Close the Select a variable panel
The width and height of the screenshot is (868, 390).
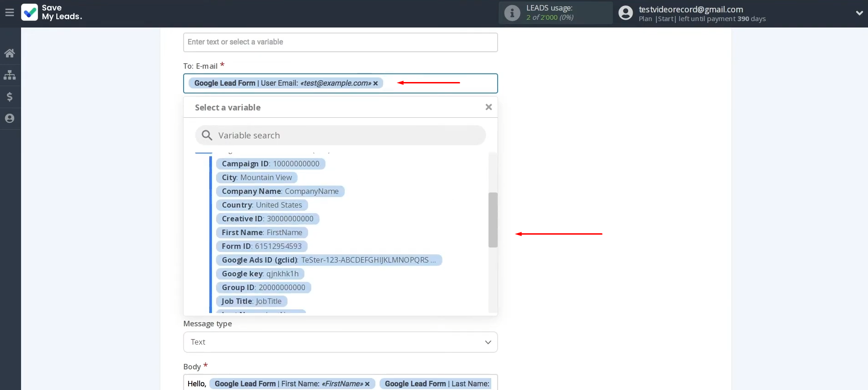click(x=488, y=107)
